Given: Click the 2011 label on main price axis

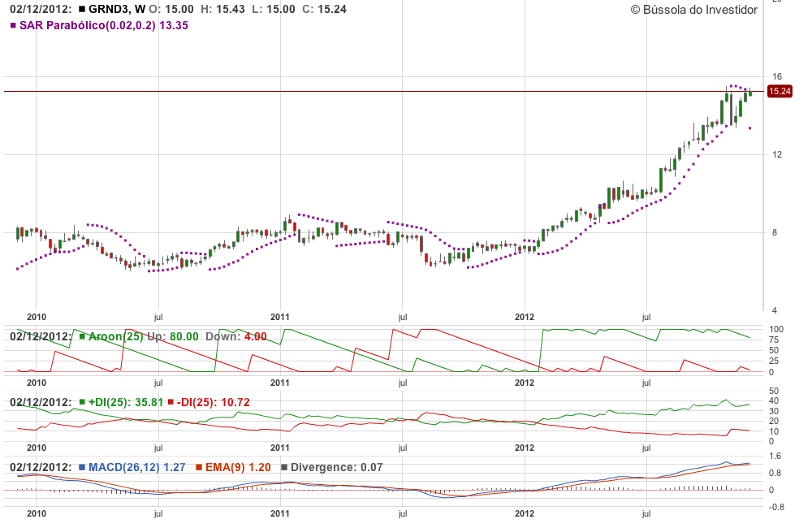Looking at the screenshot, I should pyautogui.click(x=280, y=317).
